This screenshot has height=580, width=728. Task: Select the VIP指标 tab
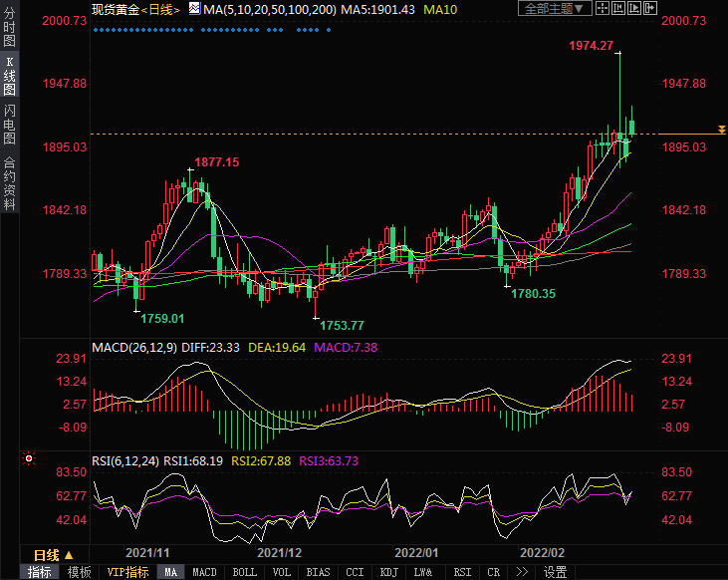(127, 572)
